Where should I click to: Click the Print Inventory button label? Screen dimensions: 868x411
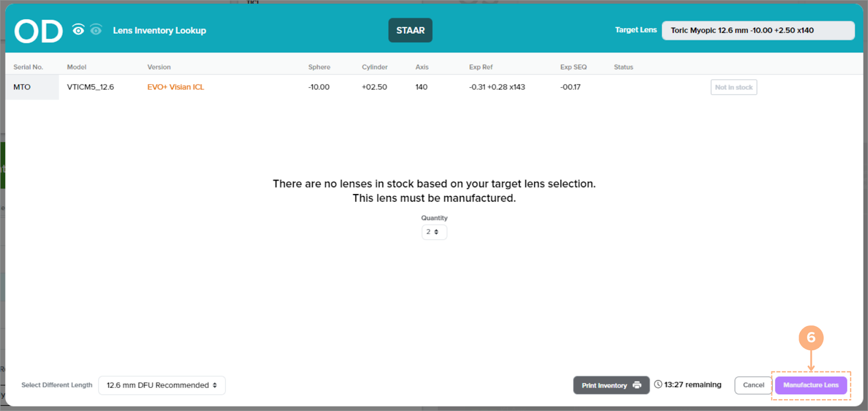click(x=604, y=386)
